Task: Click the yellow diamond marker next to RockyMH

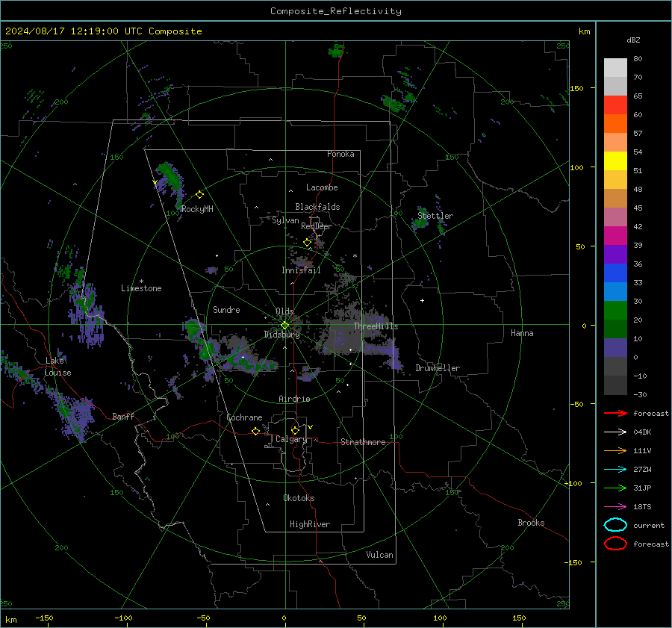Action: (199, 195)
